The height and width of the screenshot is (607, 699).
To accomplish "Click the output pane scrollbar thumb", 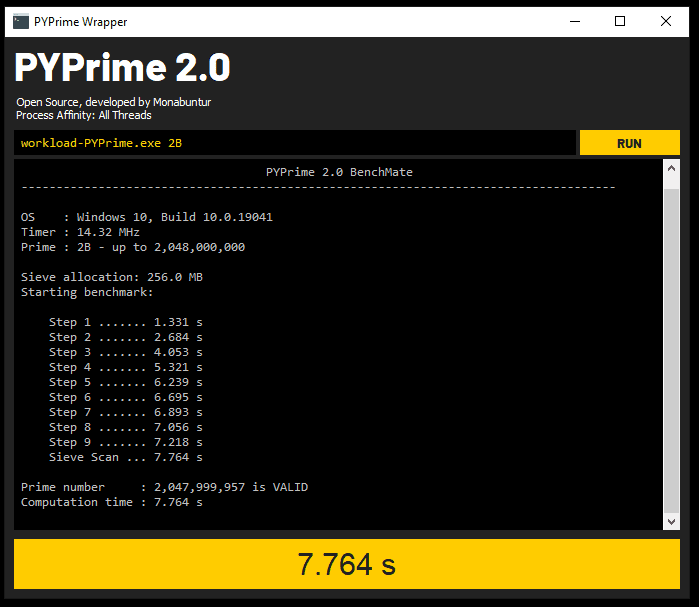I will (x=671, y=351).
